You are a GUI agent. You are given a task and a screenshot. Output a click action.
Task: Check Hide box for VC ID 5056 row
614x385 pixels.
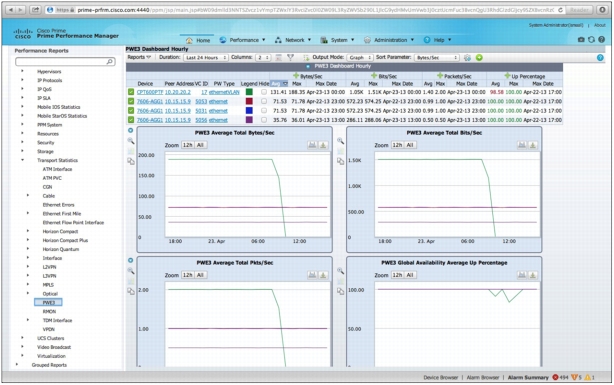[x=264, y=120]
